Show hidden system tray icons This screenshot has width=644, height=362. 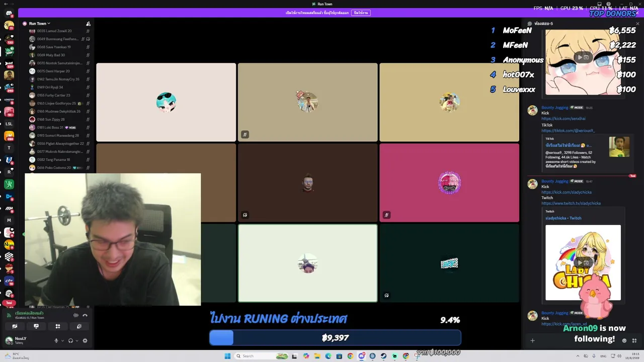click(x=578, y=356)
